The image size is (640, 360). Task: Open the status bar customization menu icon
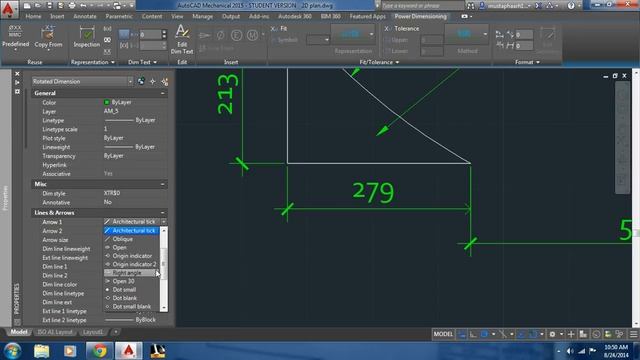[633, 334]
